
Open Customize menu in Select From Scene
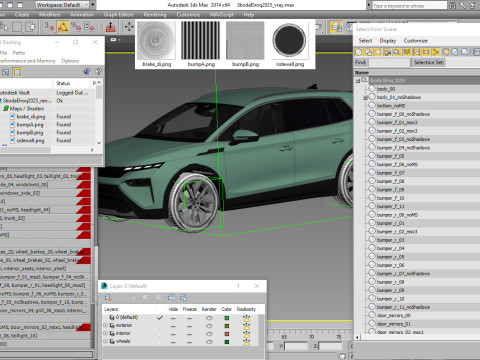tap(415, 41)
